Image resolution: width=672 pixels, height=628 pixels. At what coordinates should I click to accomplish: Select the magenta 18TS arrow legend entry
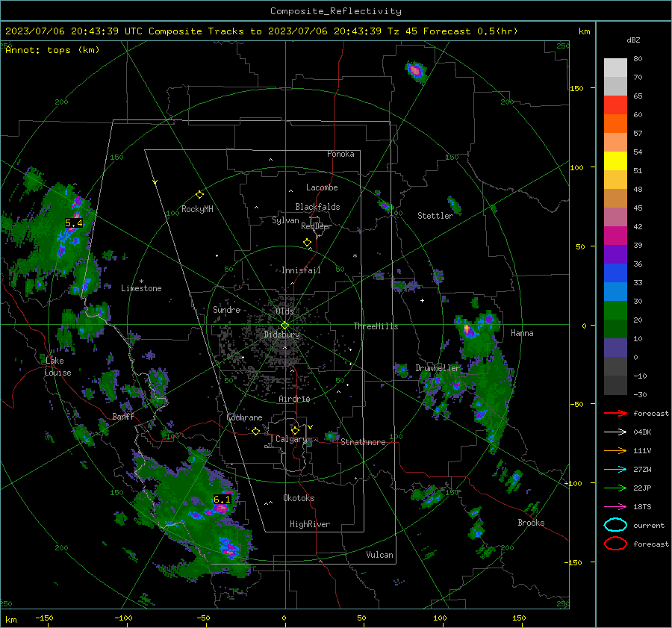[615, 507]
